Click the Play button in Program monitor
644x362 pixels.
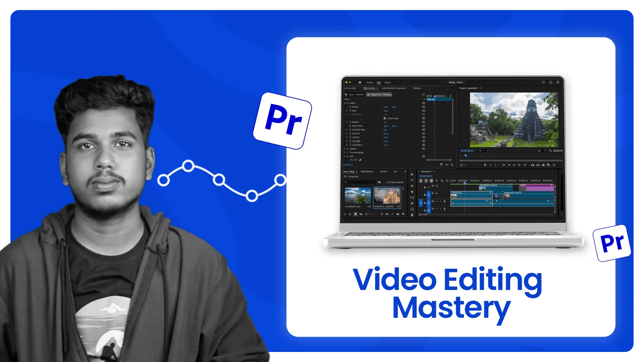tap(514, 165)
